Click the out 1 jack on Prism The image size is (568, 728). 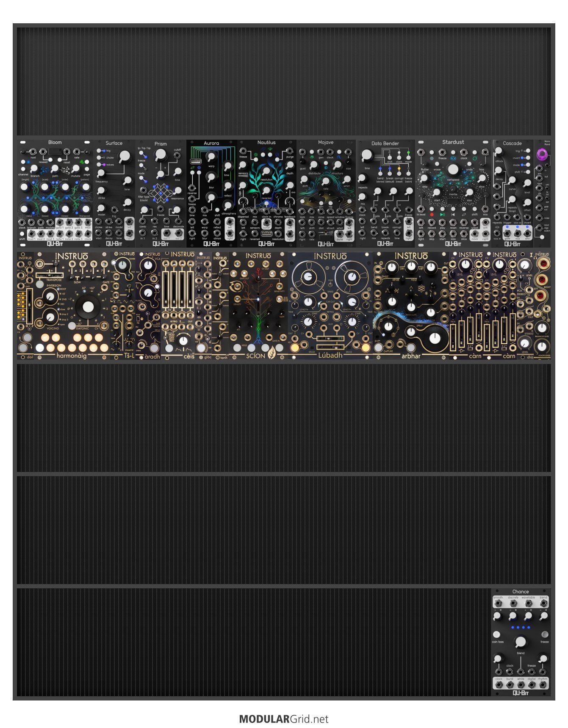pos(166,233)
